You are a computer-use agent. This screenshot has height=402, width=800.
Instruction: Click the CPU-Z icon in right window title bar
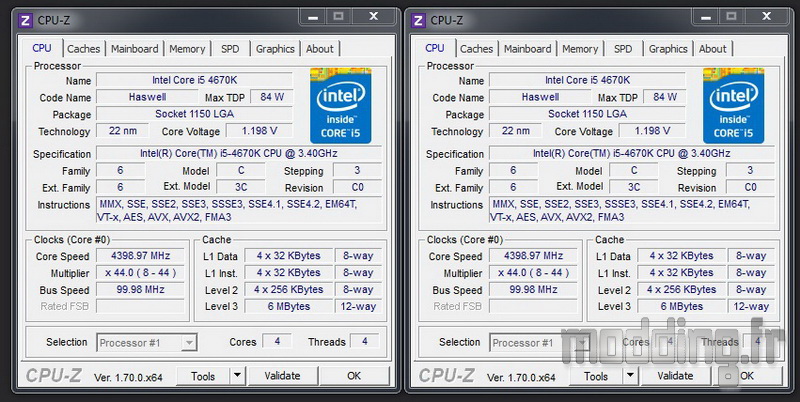pyautogui.click(x=418, y=20)
